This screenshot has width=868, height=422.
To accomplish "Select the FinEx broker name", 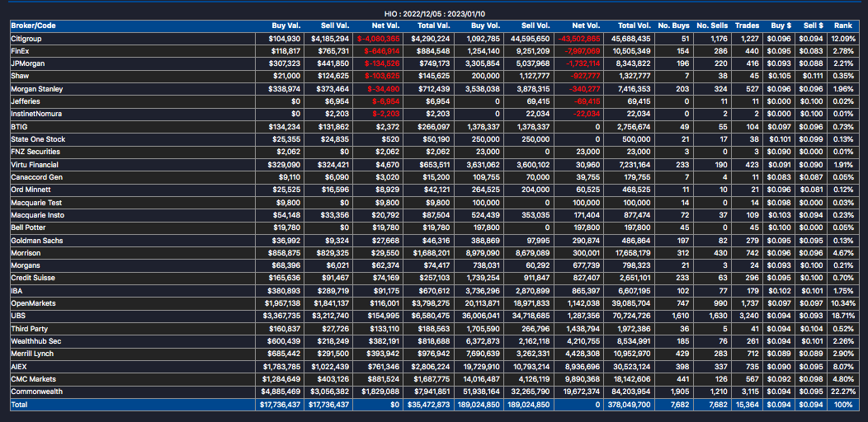I will pos(20,51).
